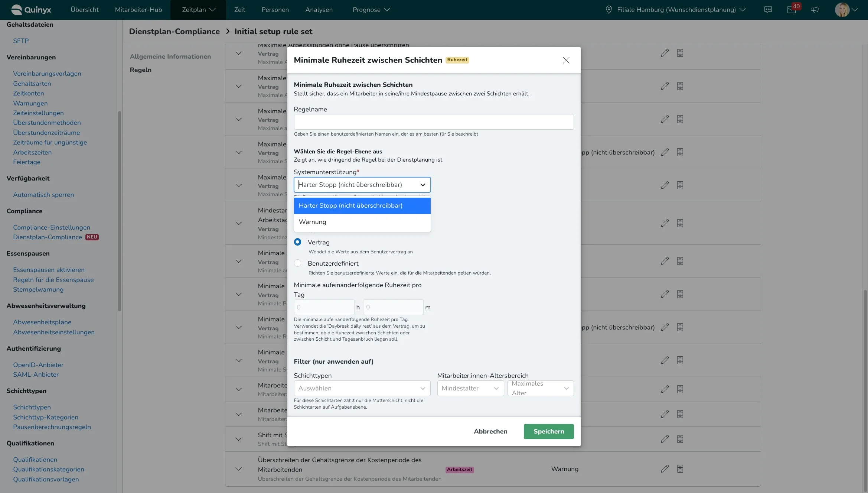Click pencil edit icon in Überschreiten der Gehaltsgrenze row

coord(665,469)
